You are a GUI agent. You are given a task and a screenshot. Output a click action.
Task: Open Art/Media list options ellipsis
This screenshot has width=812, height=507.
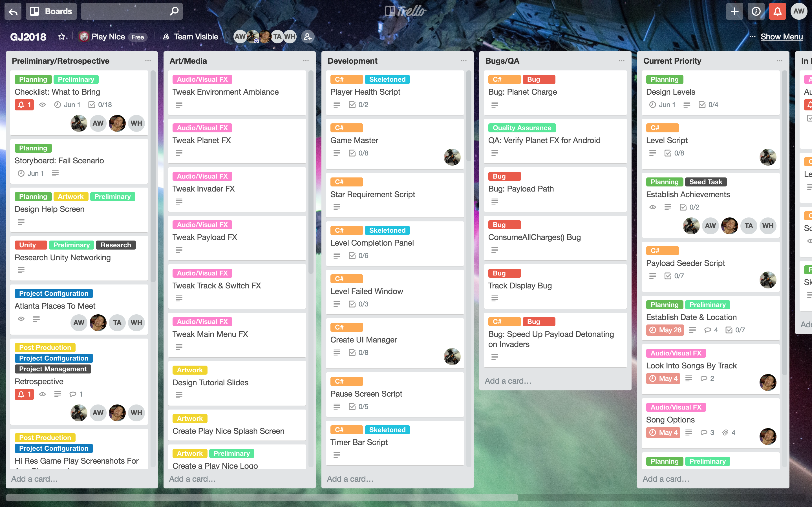tap(306, 61)
